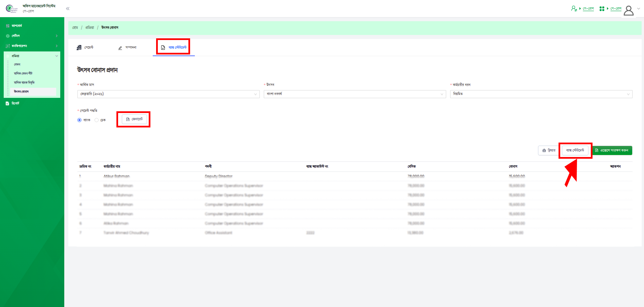
Task: Click the ব্যাংক স্টেটমেন্ট button above table
Action: click(x=575, y=151)
